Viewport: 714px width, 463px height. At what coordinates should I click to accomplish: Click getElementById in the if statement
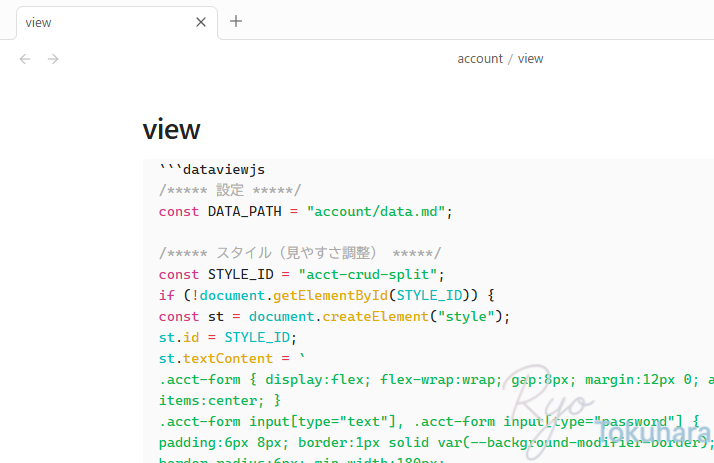point(332,295)
